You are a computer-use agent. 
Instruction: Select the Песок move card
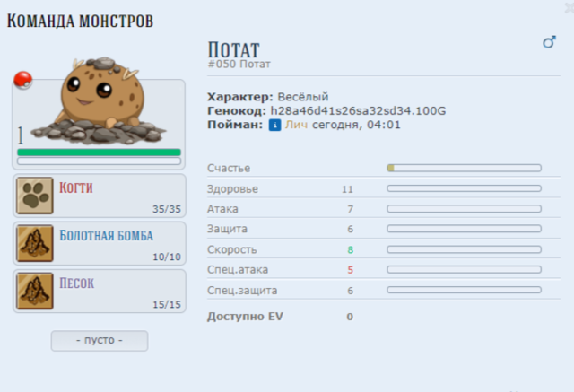[100, 291]
